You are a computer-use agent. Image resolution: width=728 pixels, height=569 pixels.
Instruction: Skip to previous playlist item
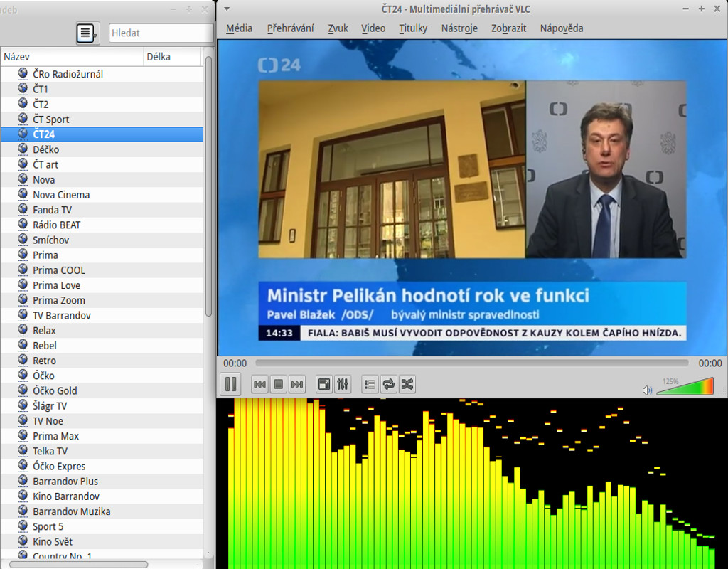(260, 385)
